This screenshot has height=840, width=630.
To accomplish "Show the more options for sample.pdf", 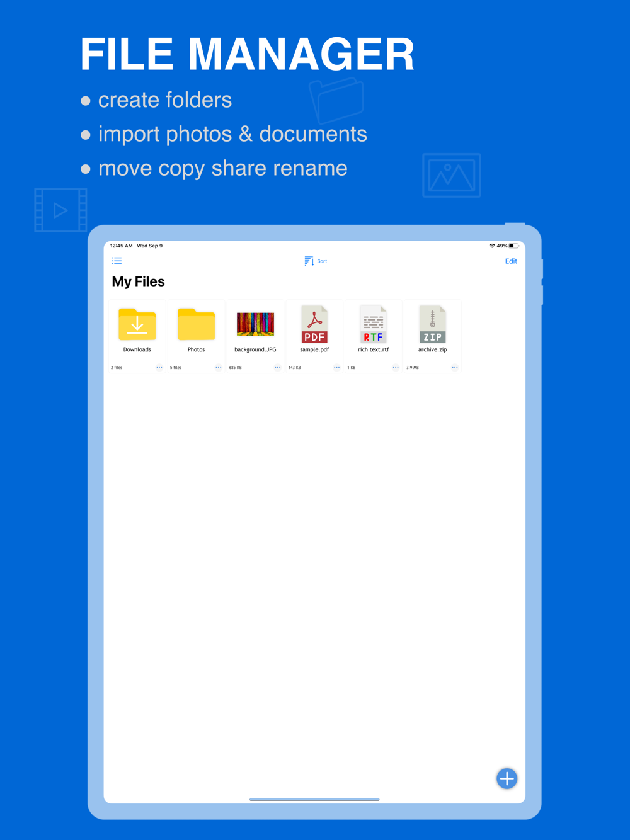I will coord(336,368).
